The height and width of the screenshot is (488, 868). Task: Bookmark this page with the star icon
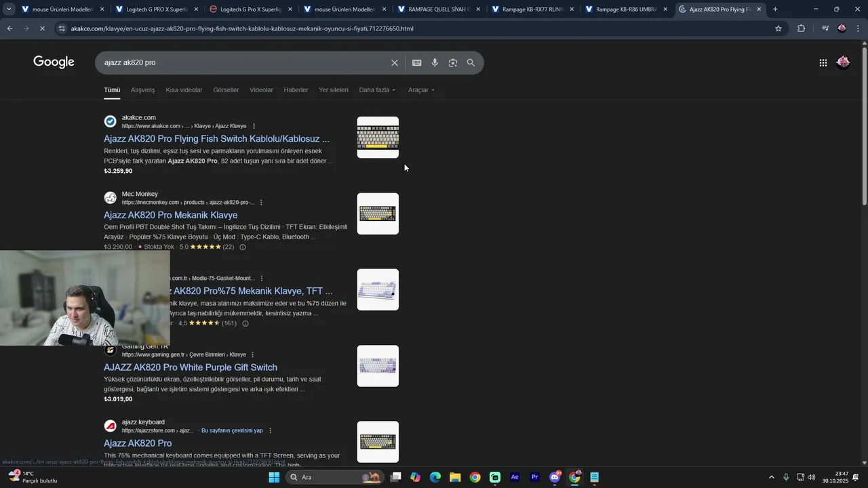tap(778, 28)
